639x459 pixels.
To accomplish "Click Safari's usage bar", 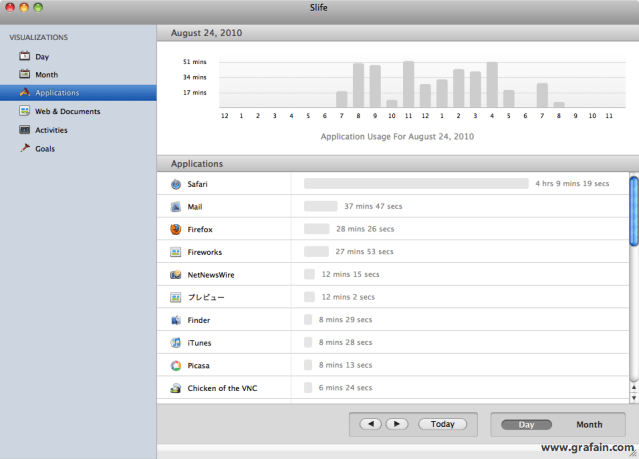I will point(416,183).
